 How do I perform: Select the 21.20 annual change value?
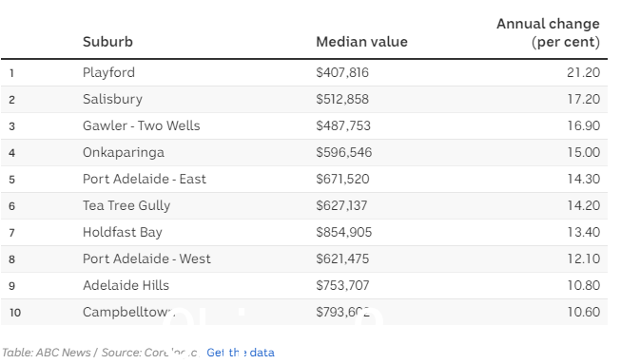(583, 72)
